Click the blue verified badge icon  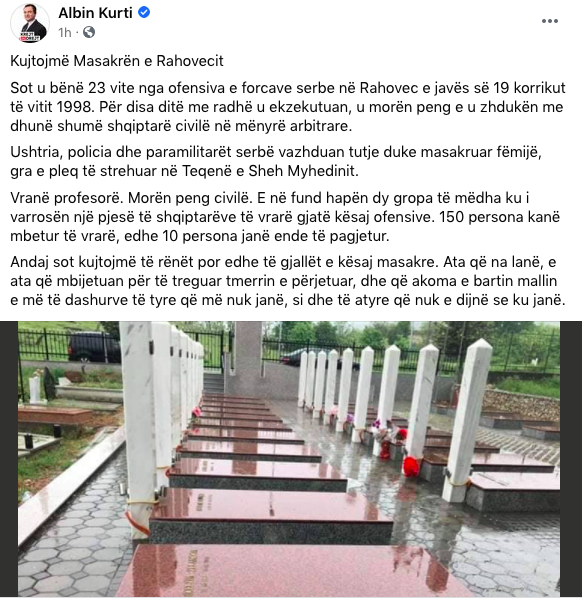(x=144, y=13)
